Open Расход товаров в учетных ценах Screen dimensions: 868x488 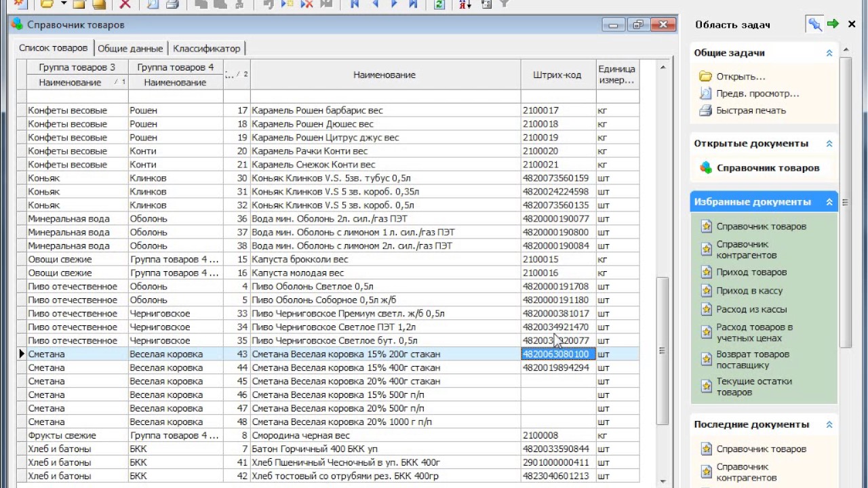click(755, 332)
